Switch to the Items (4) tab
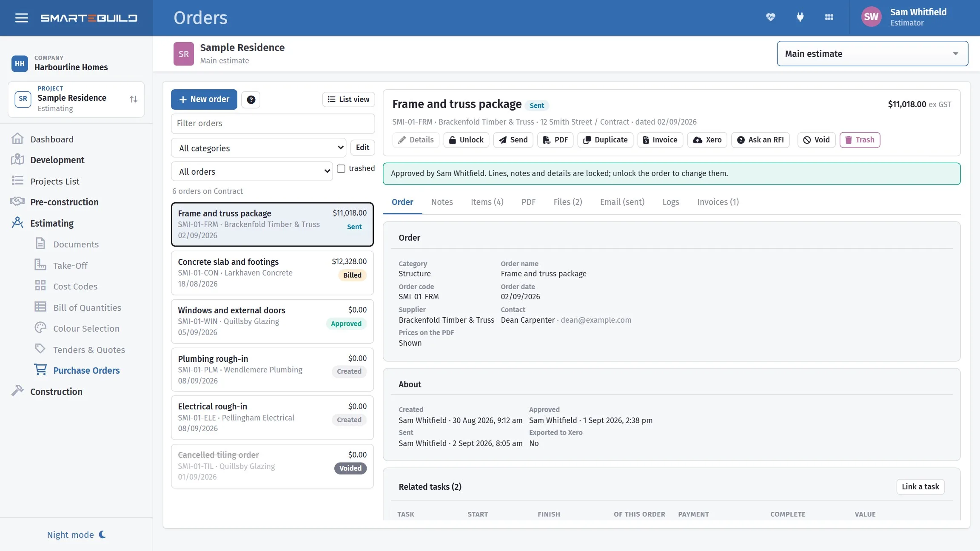 [x=487, y=202]
